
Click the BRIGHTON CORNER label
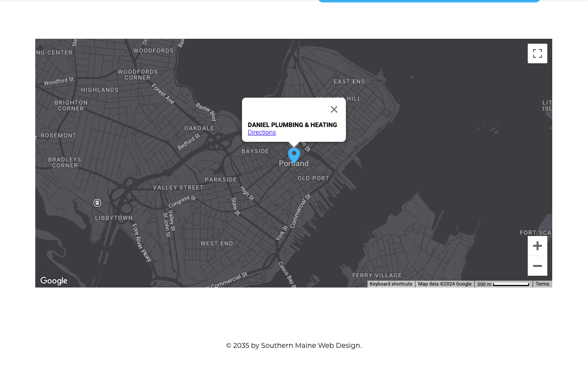pyautogui.click(x=71, y=105)
